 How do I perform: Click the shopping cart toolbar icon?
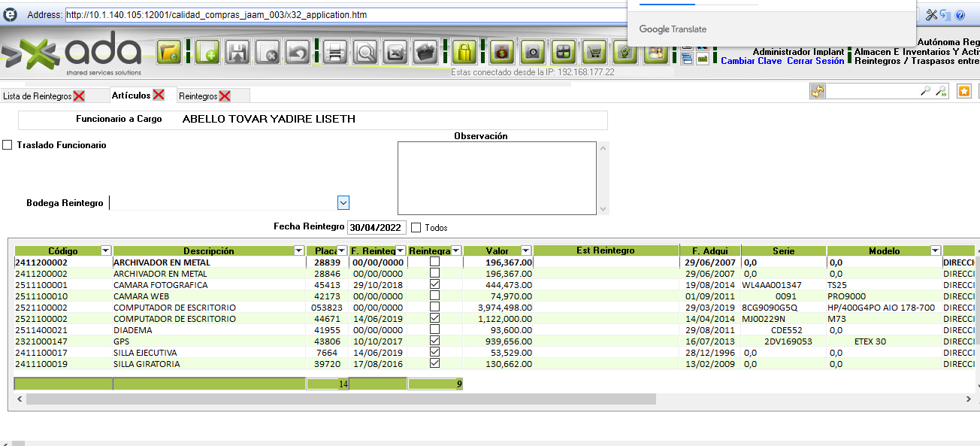click(x=594, y=53)
